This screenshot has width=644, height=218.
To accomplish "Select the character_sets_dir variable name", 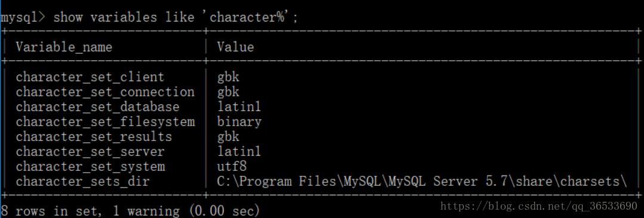I will pos(82,182).
